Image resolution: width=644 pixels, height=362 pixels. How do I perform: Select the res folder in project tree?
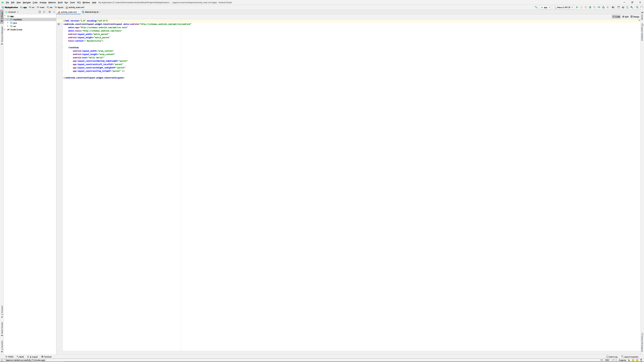14,26
